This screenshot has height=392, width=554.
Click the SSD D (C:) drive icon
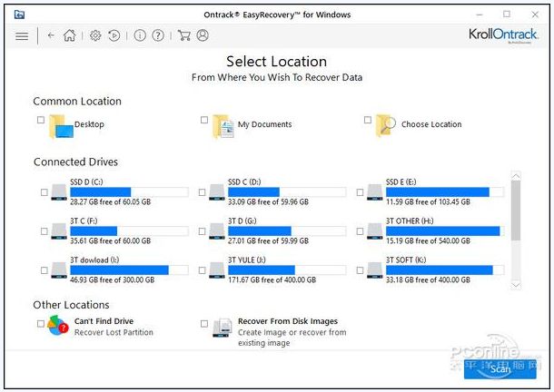59,192
